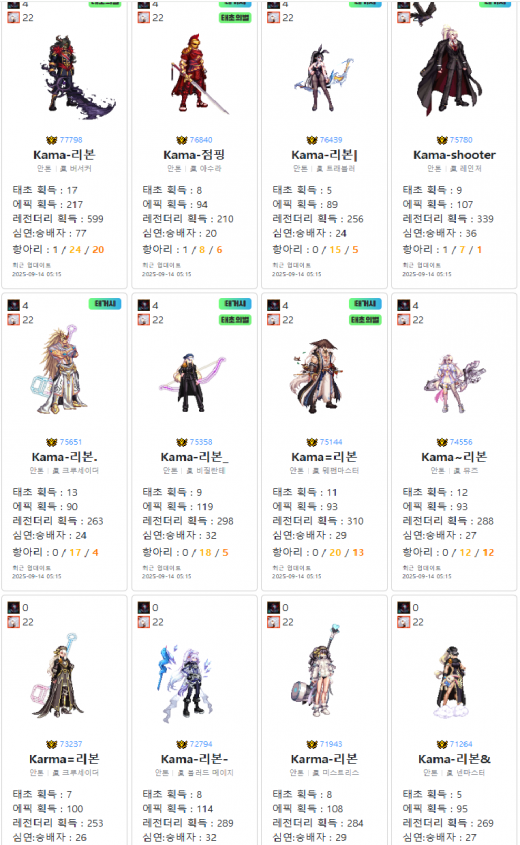Select the Karma=리본 crusader sprite image
Viewport: 520px width, 845px height.
click(58, 676)
